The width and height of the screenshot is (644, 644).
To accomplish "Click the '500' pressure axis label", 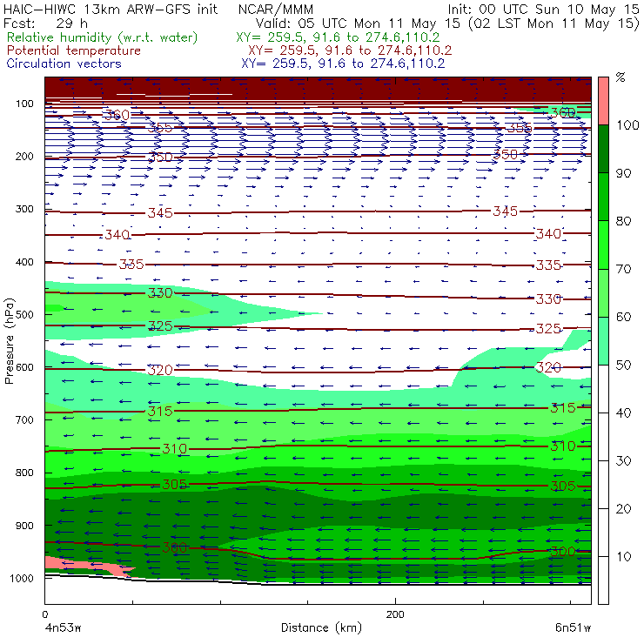I will pyautogui.click(x=24, y=315).
